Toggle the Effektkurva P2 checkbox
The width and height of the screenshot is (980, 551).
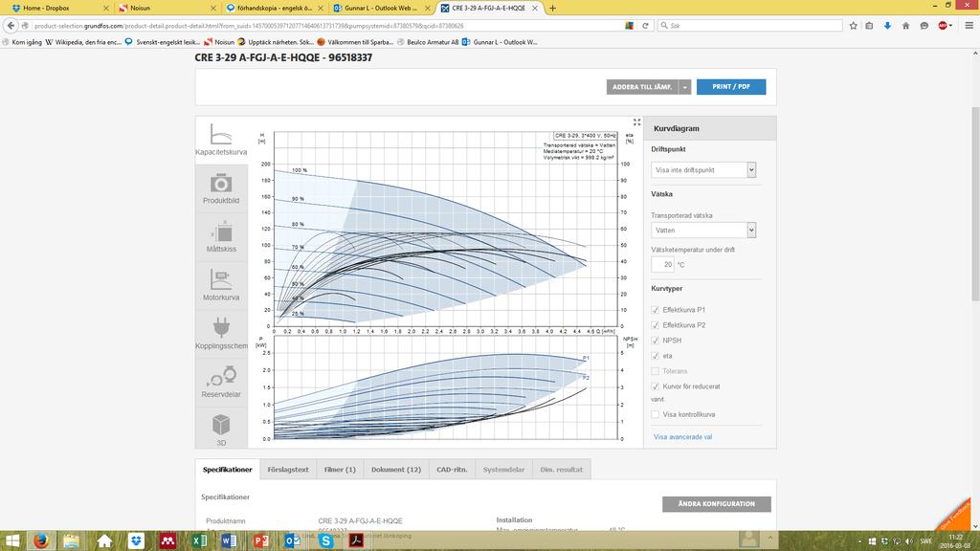click(x=655, y=325)
